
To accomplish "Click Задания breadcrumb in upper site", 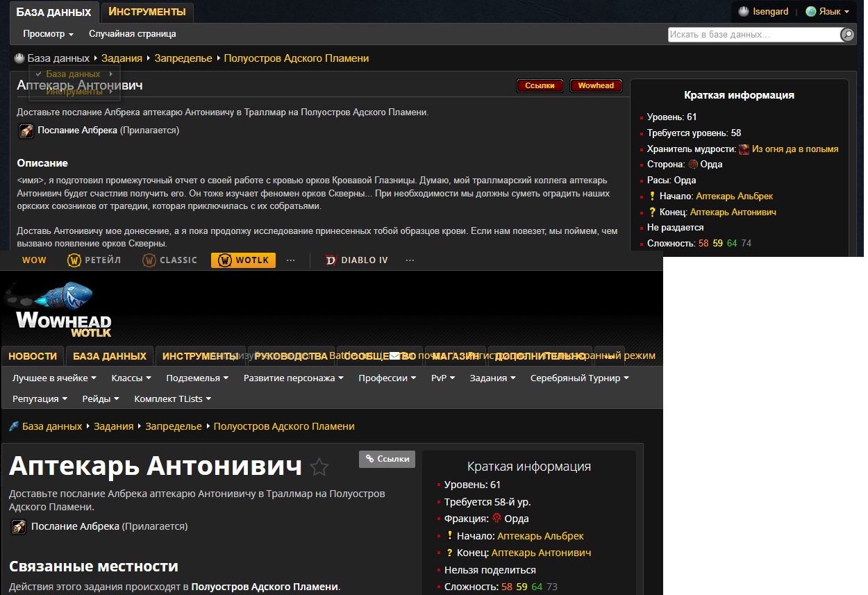I will [x=122, y=58].
